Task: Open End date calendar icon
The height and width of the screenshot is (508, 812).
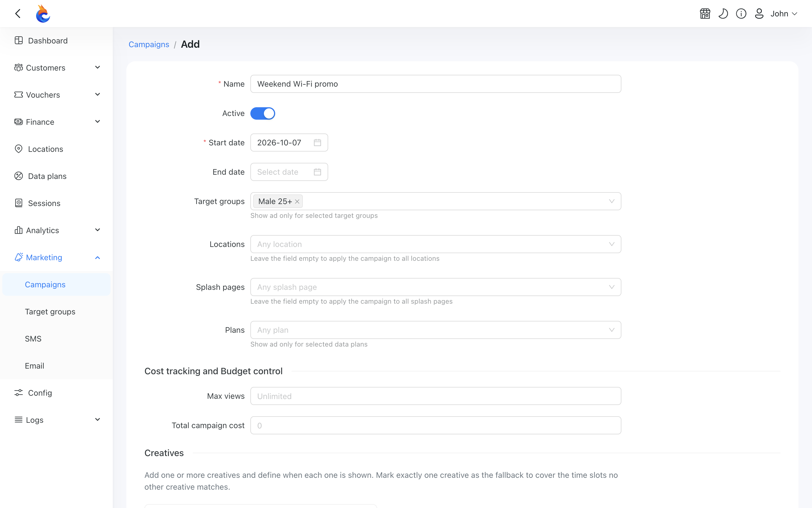Action: [317, 172]
